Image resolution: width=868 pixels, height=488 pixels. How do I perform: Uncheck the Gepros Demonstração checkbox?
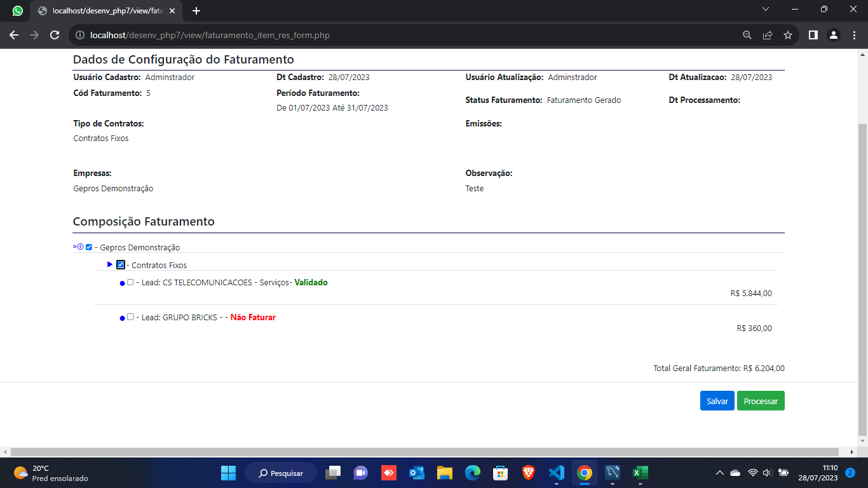[x=89, y=247]
